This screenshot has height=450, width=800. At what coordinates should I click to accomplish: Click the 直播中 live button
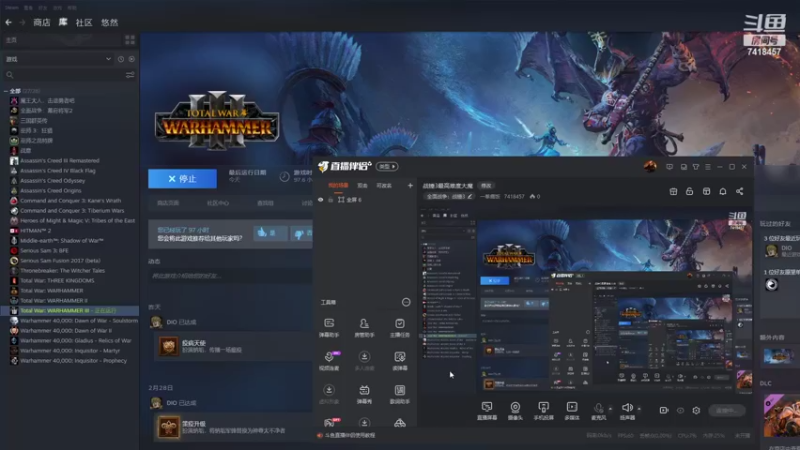(x=727, y=410)
